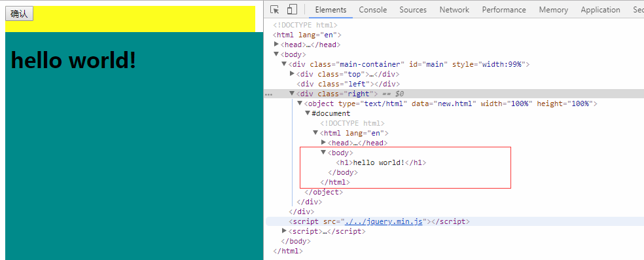Image resolution: width=644 pixels, height=260 pixels.
Task: Click the ellipsis beside div class right
Action: click(268, 94)
